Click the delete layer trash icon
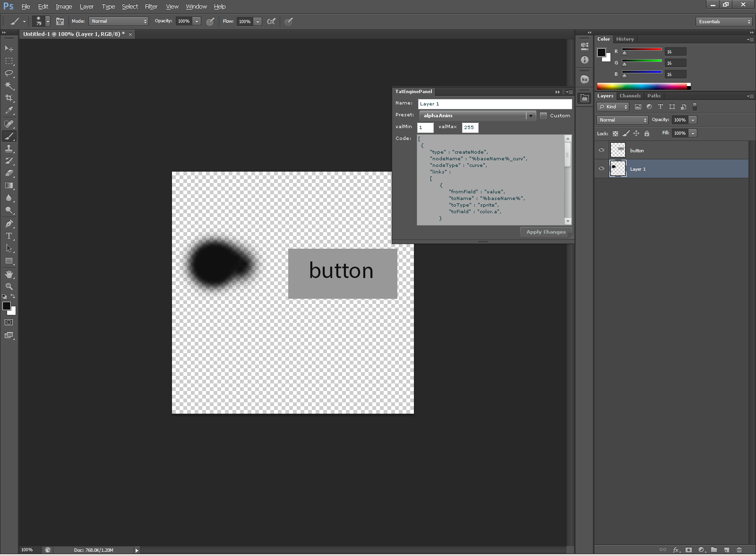The height and width of the screenshot is (556, 756). coord(739,550)
